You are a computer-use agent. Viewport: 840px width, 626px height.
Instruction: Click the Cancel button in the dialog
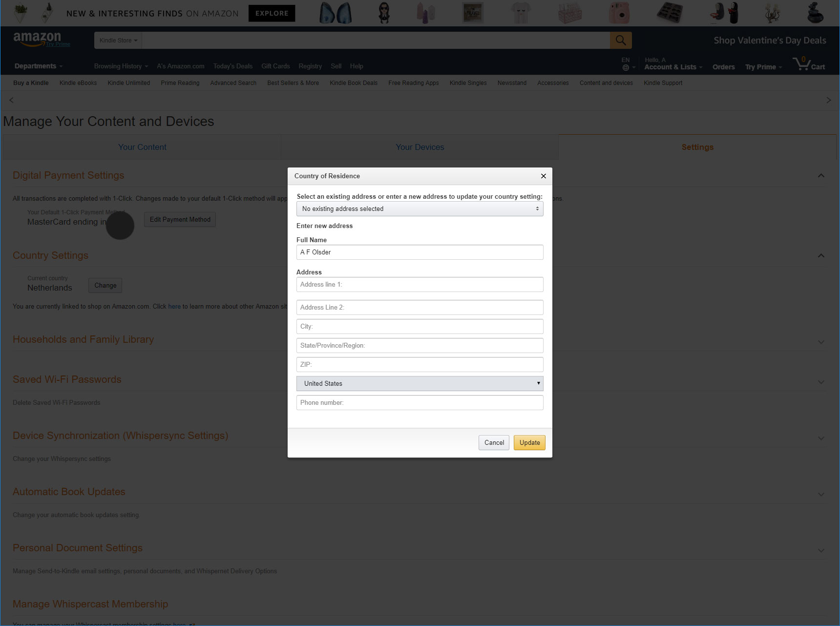pyautogui.click(x=494, y=442)
